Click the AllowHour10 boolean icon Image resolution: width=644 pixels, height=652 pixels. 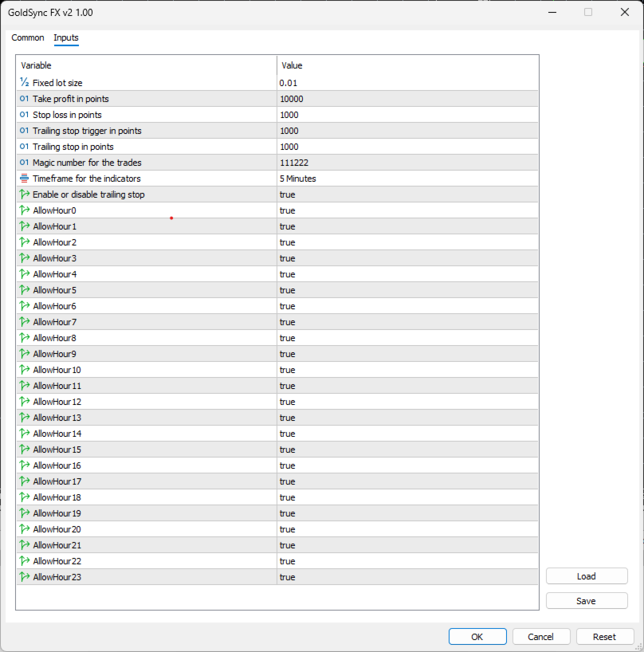tap(25, 370)
